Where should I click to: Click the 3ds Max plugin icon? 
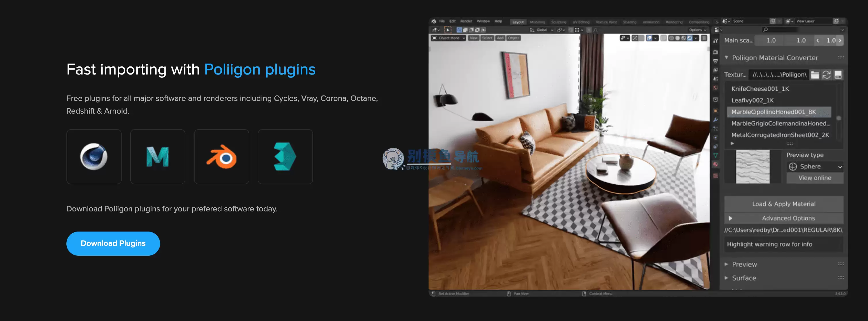(x=285, y=157)
